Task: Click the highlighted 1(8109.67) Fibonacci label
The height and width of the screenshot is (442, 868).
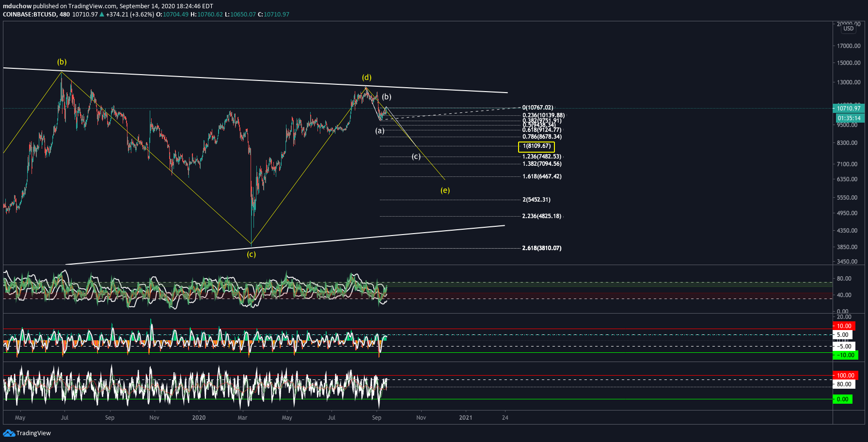Action: [537, 146]
